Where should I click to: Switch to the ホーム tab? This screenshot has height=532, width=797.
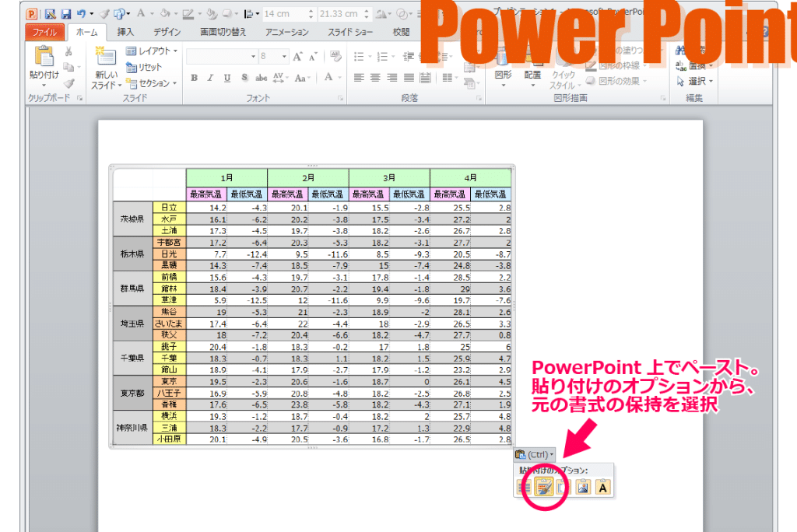tap(87, 32)
